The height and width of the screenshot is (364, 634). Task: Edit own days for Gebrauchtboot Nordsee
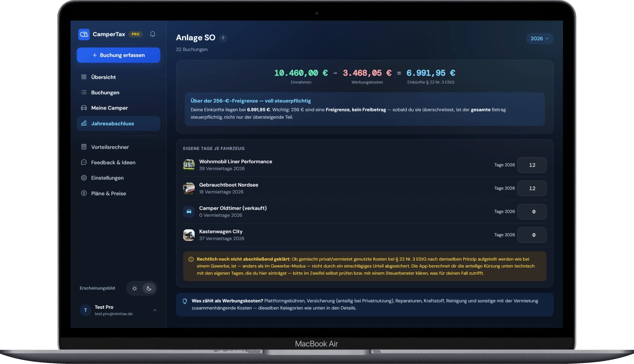[532, 188]
